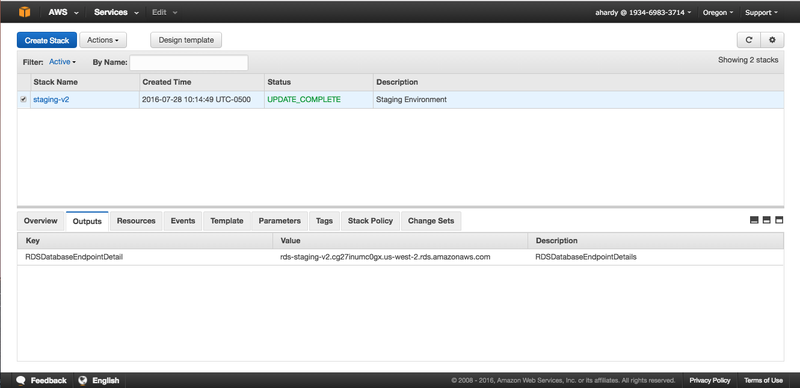The height and width of the screenshot is (388, 800).
Task: Maximize bottom pane layout icon
Action: pos(779,220)
